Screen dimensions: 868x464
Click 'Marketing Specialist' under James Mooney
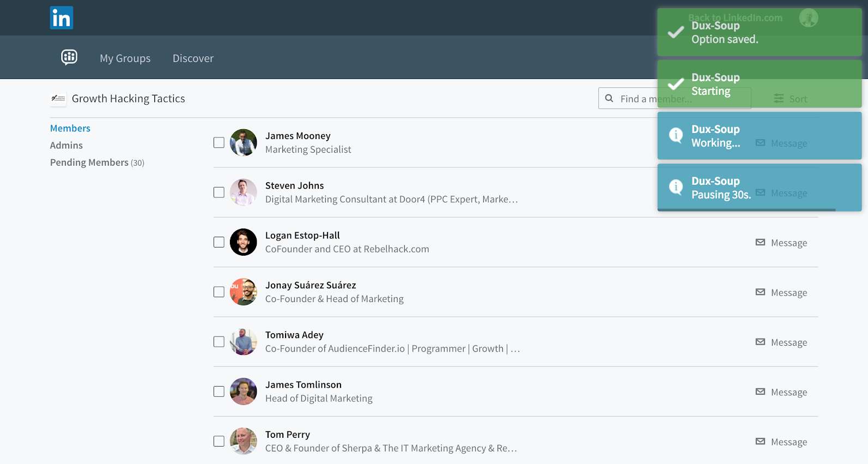(308, 149)
